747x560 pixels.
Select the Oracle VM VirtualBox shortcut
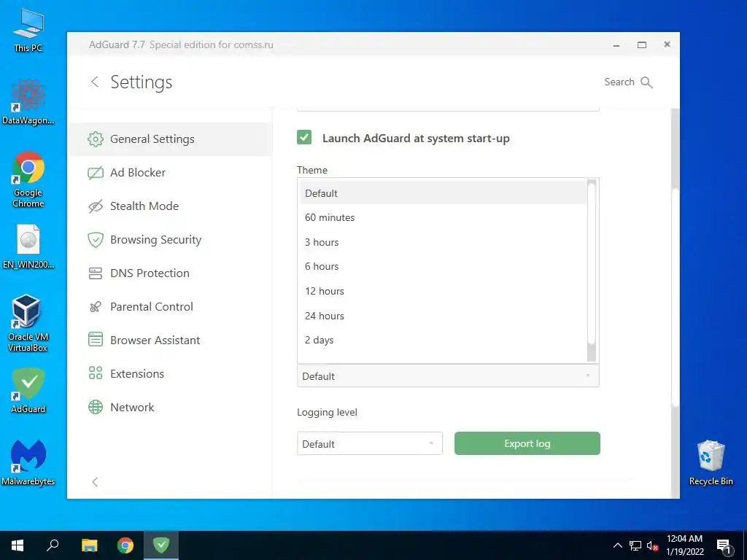click(28, 323)
